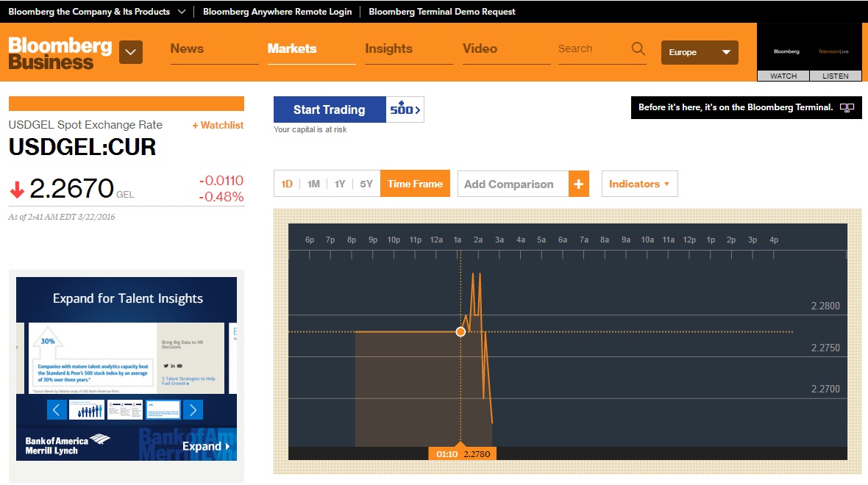Click the 2.2670 price value
The image size is (868, 485).
(x=71, y=189)
